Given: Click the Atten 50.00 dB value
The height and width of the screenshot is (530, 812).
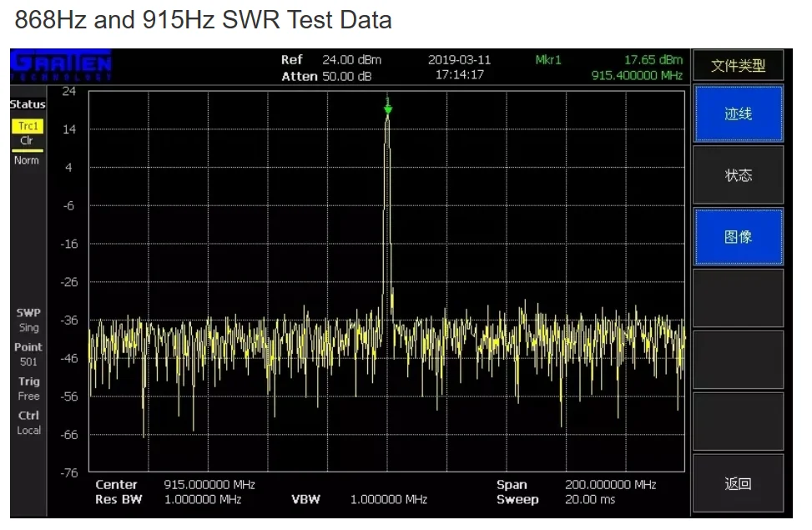Looking at the screenshot, I should tap(326, 76).
